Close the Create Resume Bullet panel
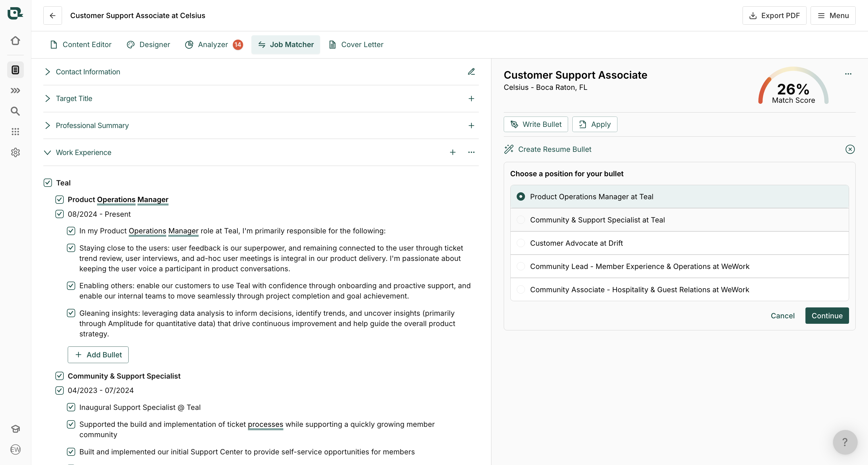Image resolution: width=868 pixels, height=465 pixels. click(x=850, y=149)
